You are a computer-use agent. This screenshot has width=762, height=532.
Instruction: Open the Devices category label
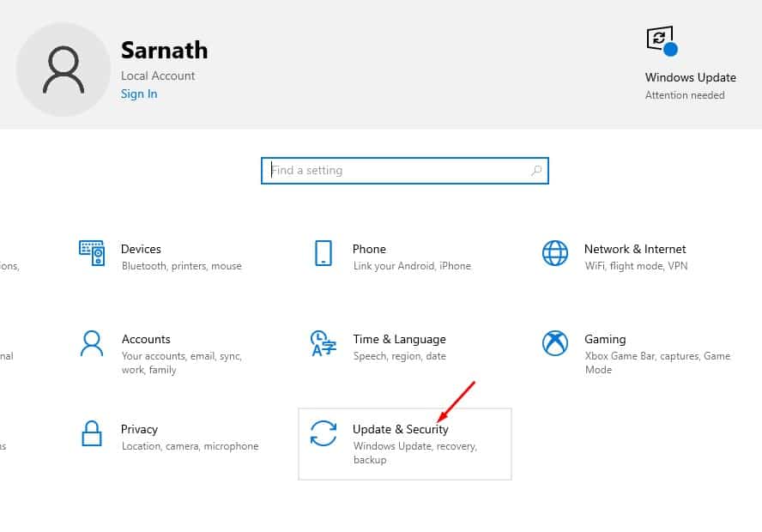tap(141, 249)
